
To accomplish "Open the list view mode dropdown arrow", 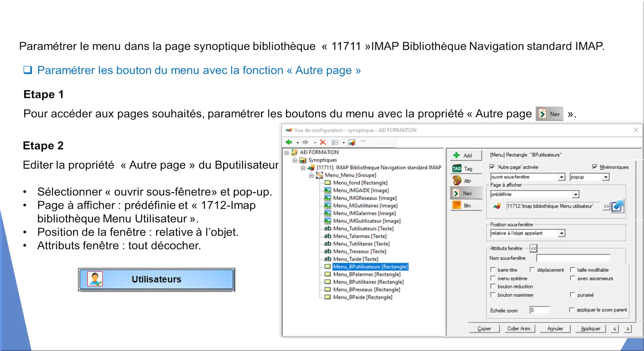I will pos(344,143).
